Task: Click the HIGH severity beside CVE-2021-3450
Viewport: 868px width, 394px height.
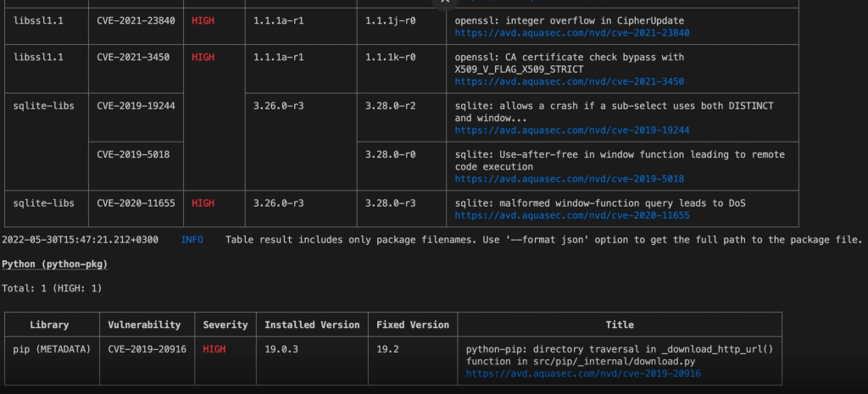Action: [x=203, y=58]
